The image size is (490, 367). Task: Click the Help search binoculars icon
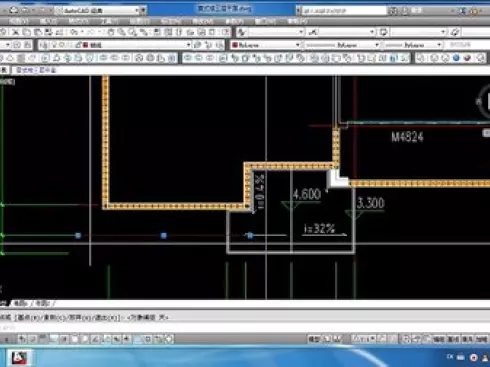click(393, 11)
